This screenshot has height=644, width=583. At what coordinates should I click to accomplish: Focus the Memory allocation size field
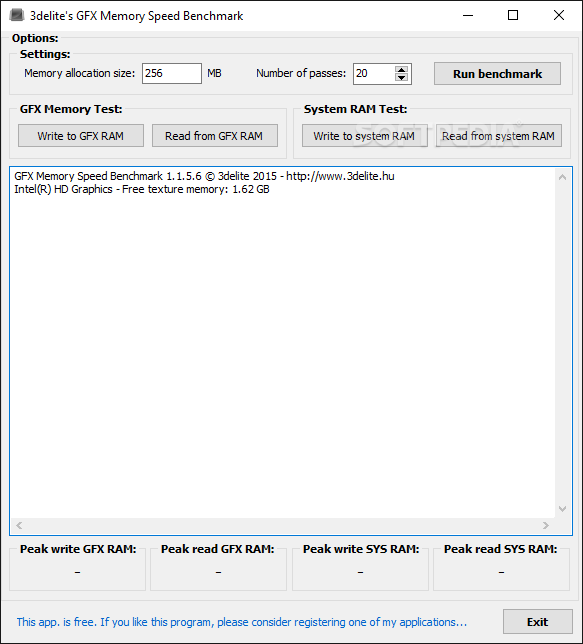click(x=172, y=74)
